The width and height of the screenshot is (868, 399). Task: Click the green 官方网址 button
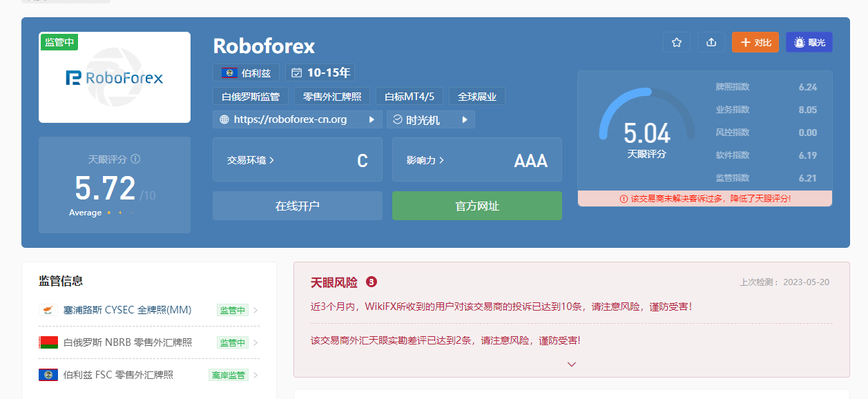tap(477, 206)
